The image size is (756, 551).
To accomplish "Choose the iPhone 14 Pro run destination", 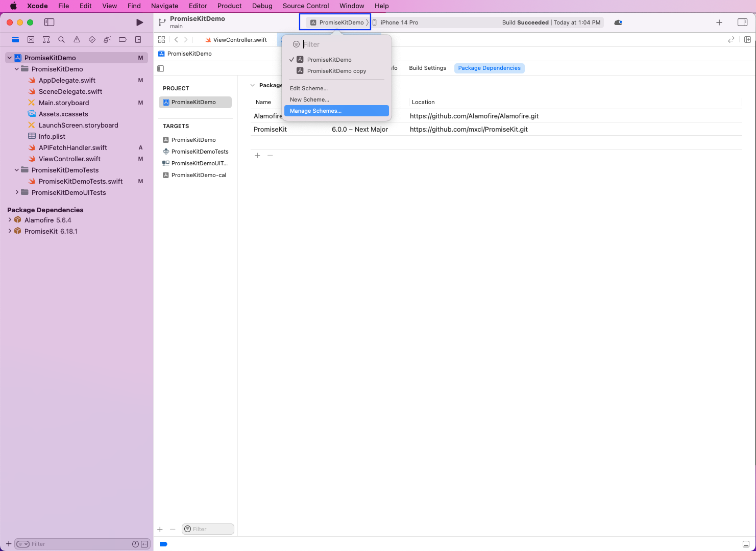I will [395, 22].
